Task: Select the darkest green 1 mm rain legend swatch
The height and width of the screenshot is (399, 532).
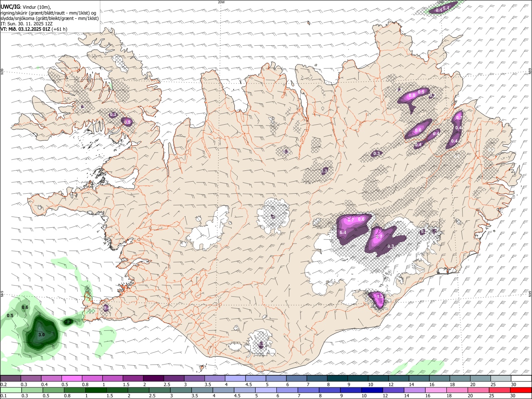Action: [x=96, y=390]
